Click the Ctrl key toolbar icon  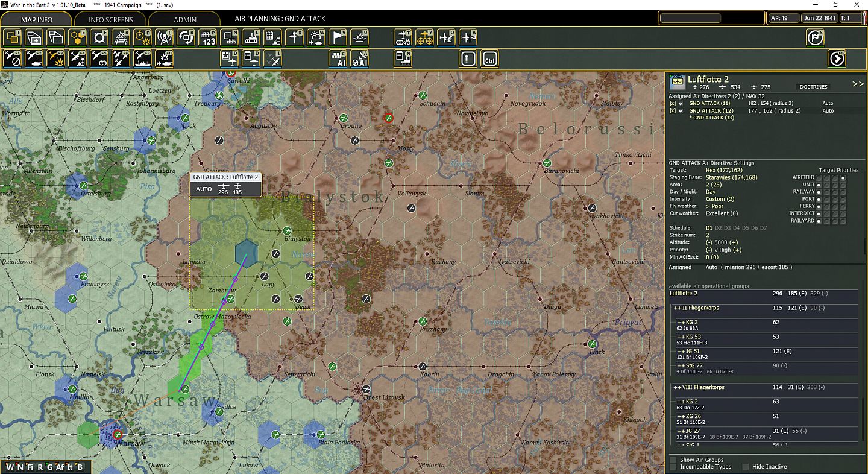[x=490, y=58]
